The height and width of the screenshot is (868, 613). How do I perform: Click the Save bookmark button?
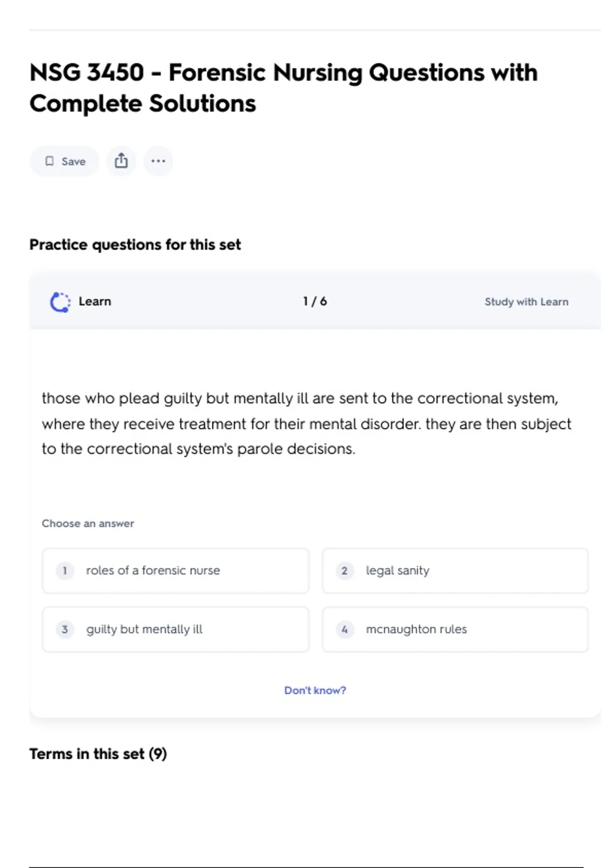(64, 161)
